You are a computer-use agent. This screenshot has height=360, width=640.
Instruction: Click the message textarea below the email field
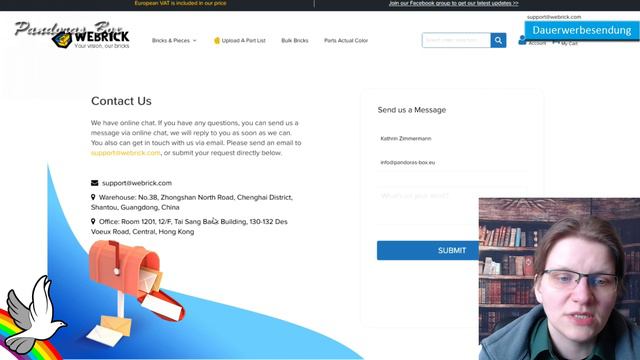click(x=452, y=206)
